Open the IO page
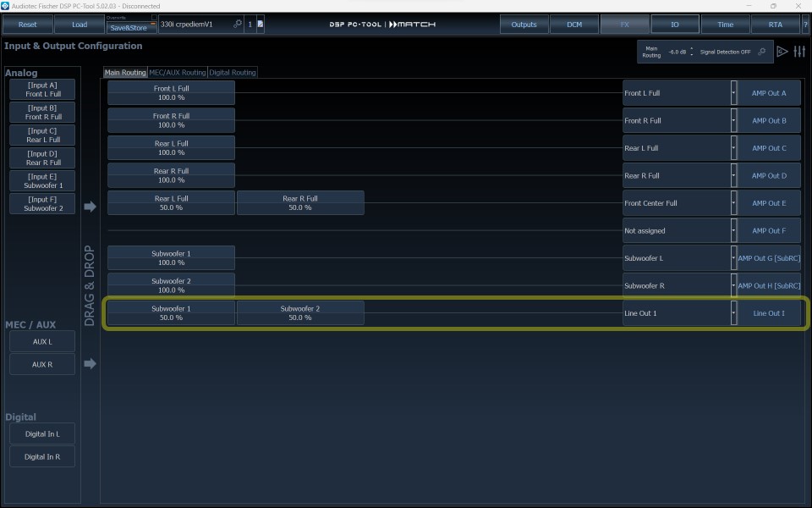Viewport: 812px width, 508px height. pyautogui.click(x=674, y=25)
